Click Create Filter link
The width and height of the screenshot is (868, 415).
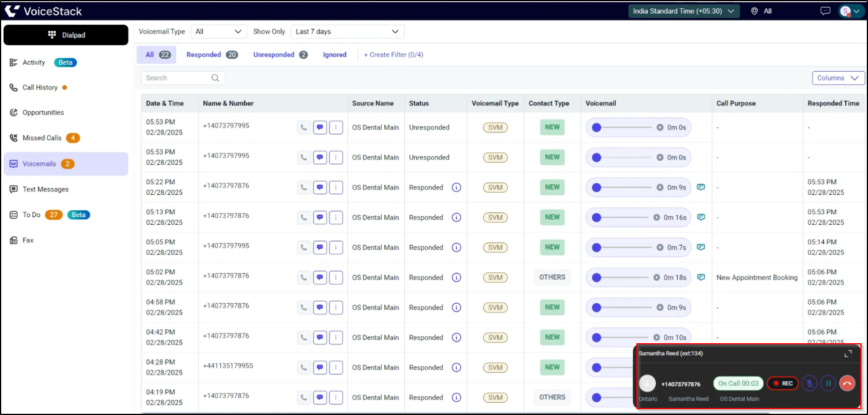coord(394,54)
